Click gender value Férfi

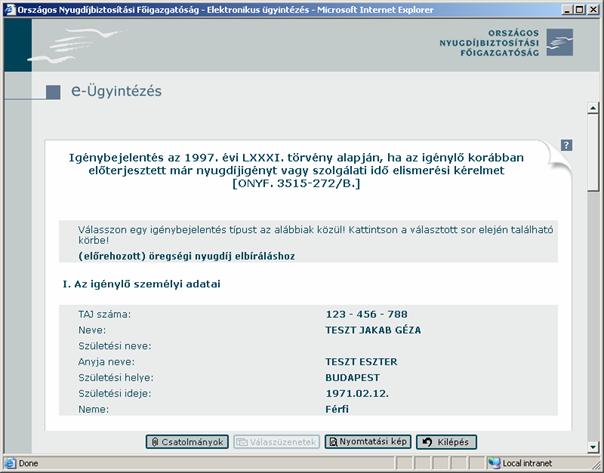point(337,409)
